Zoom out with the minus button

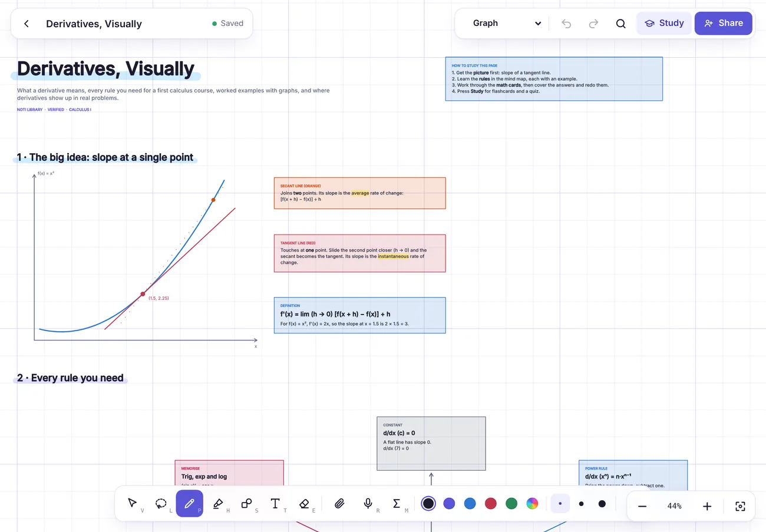(642, 506)
